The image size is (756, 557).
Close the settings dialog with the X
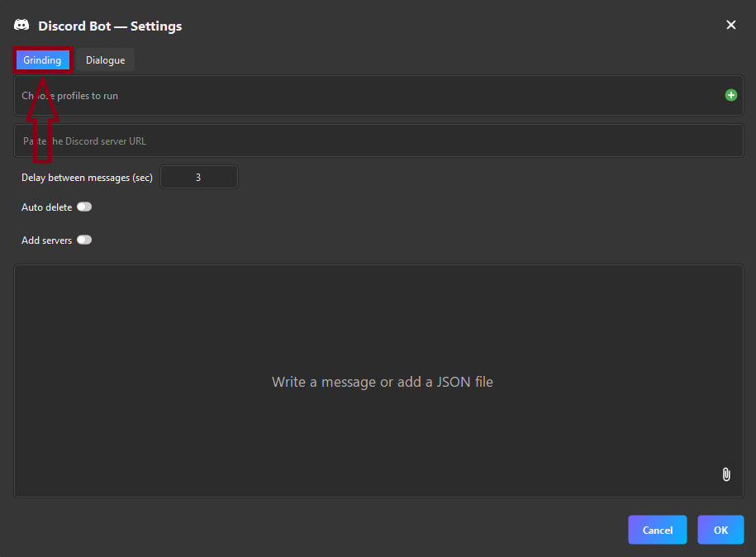tap(730, 25)
